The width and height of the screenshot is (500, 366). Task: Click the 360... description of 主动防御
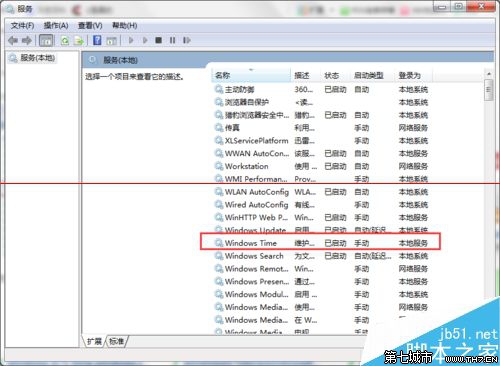coord(304,89)
